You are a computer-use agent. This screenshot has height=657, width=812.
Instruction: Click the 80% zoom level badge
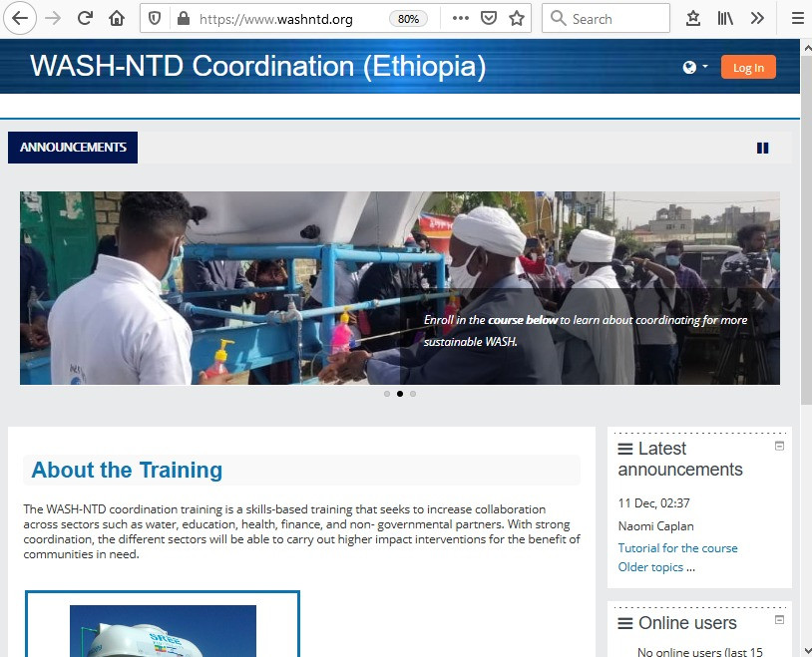[x=408, y=19]
